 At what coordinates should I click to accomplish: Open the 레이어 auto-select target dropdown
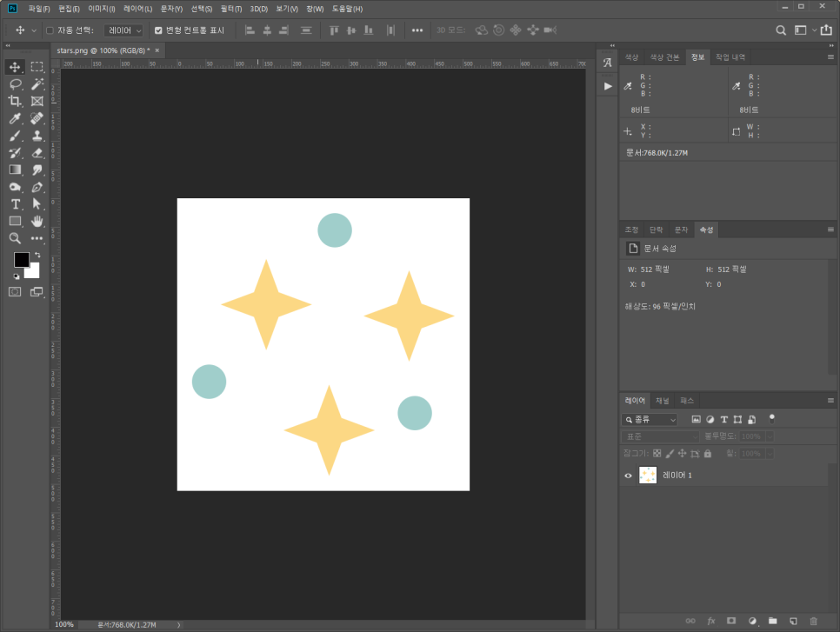(x=123, y=30)
